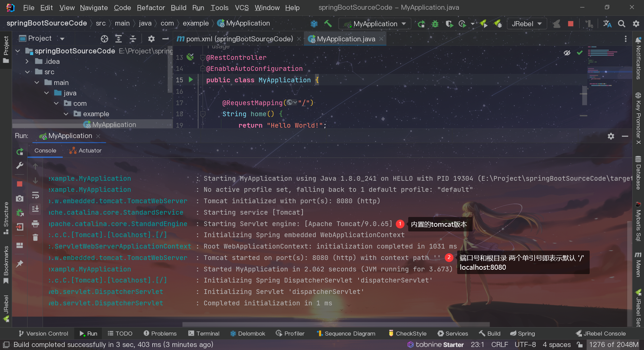Stop the running application in toolbar
The width and height of the screenshot is (644, 350).
(571, 24)
